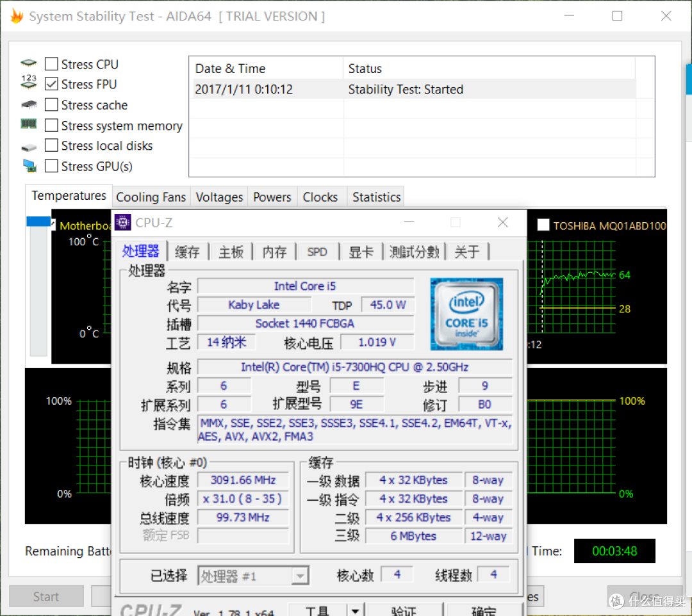The image size is (692, 616).
Task: Click the monitor icon beside Stress GPU(s)
Action: [29, 166]
